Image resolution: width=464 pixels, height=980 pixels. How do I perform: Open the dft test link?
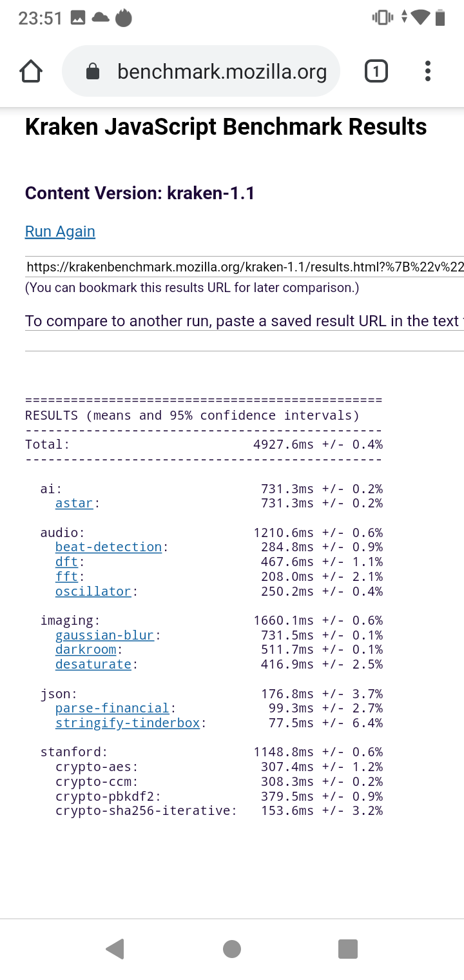[x=66, y=562]
